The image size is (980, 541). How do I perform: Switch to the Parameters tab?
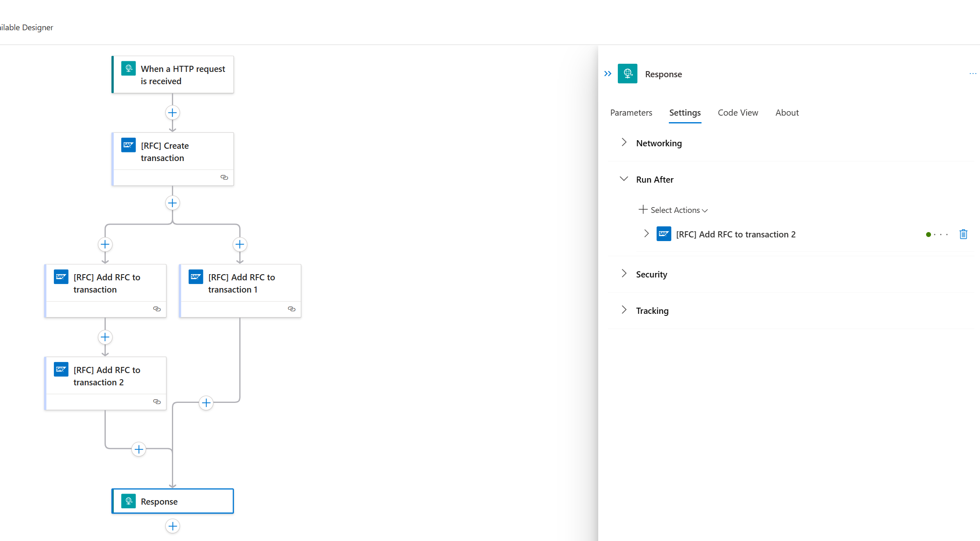click(631, 112)
